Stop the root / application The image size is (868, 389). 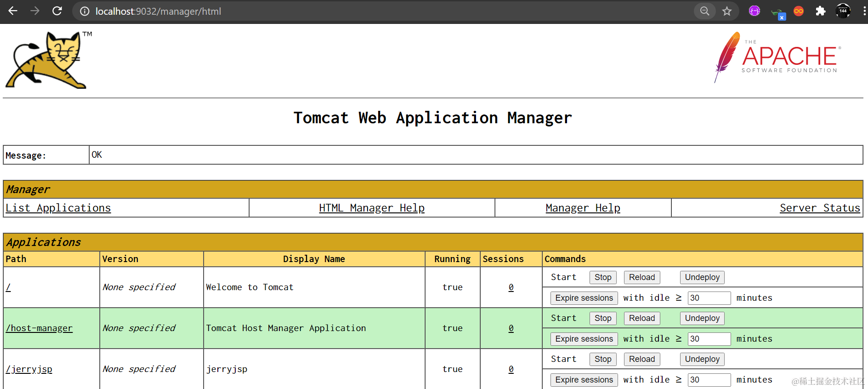(x=603, y=277)
